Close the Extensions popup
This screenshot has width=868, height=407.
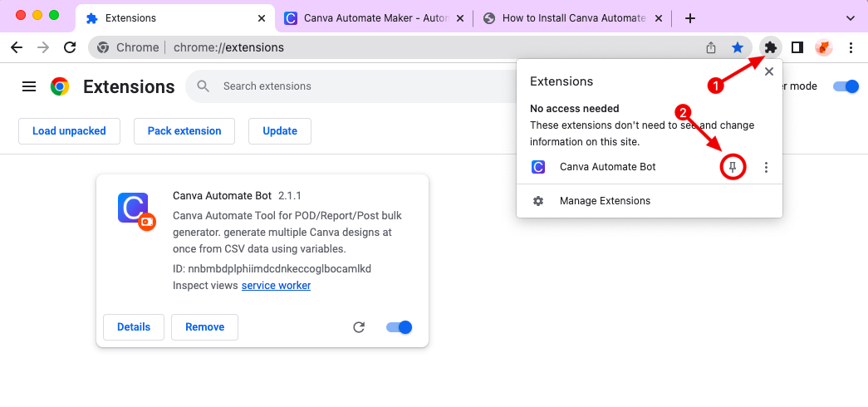pyautogui.click(x=769, y=72)
